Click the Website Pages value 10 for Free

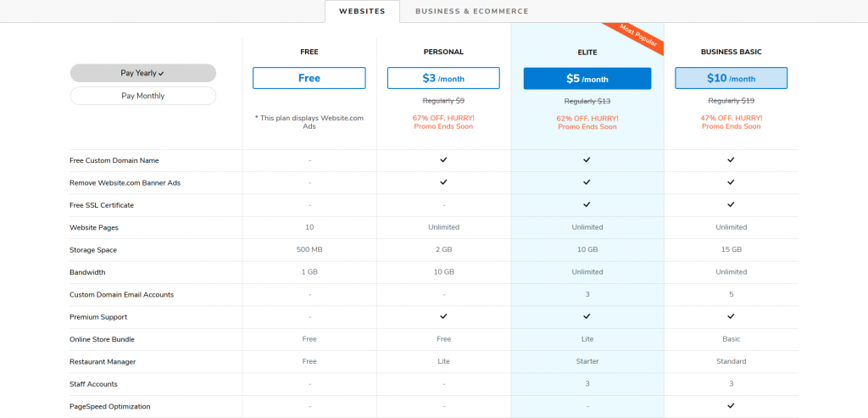coord(309,227)
